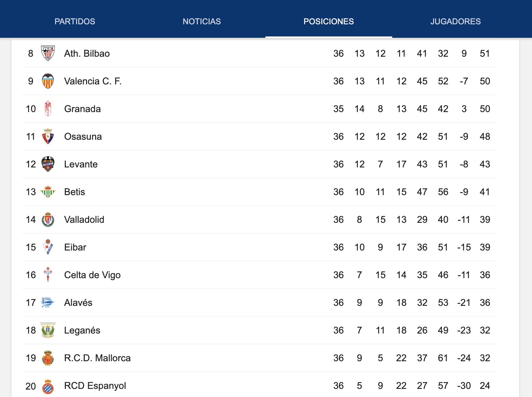Click the Levante club crest
This screenshot has height=397, width=532.
48,164
